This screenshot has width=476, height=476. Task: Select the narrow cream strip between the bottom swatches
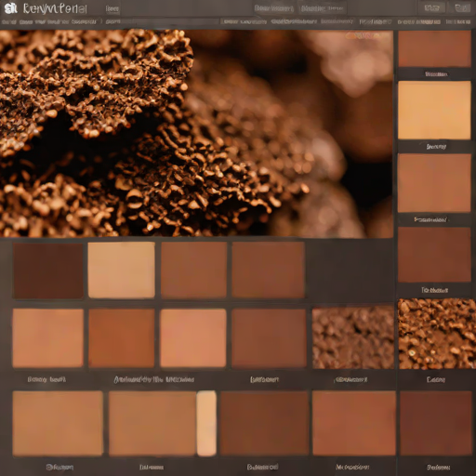(206, 423)
